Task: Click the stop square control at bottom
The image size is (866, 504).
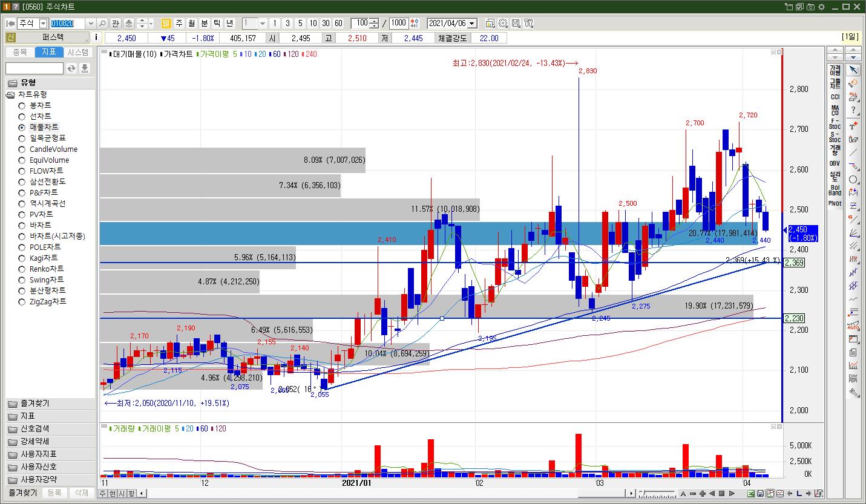Action: tap(722, 494)
